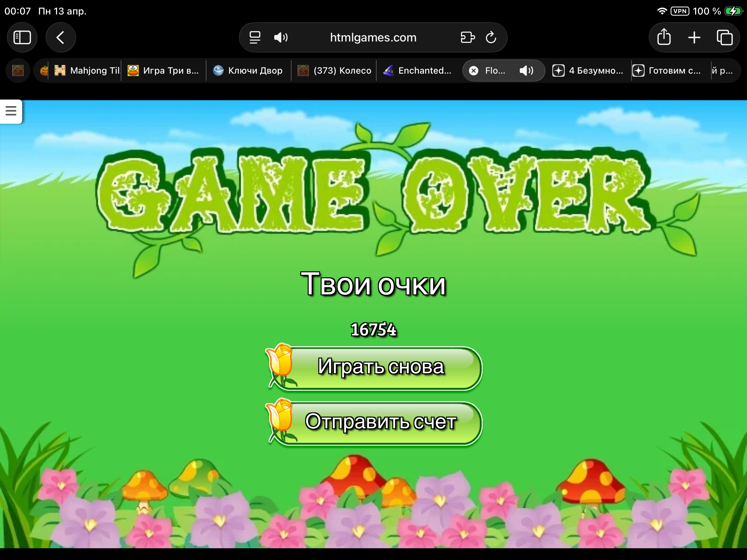Tap the htmlgames.com address field
Viewport: 747px width, 560px height.
click(x=373, y=37)
